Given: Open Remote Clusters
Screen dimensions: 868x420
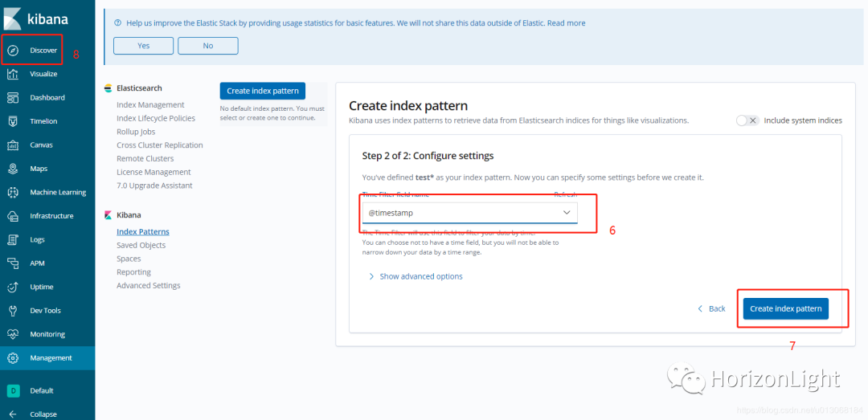Looking at the screenshot, I should point(145,159).
